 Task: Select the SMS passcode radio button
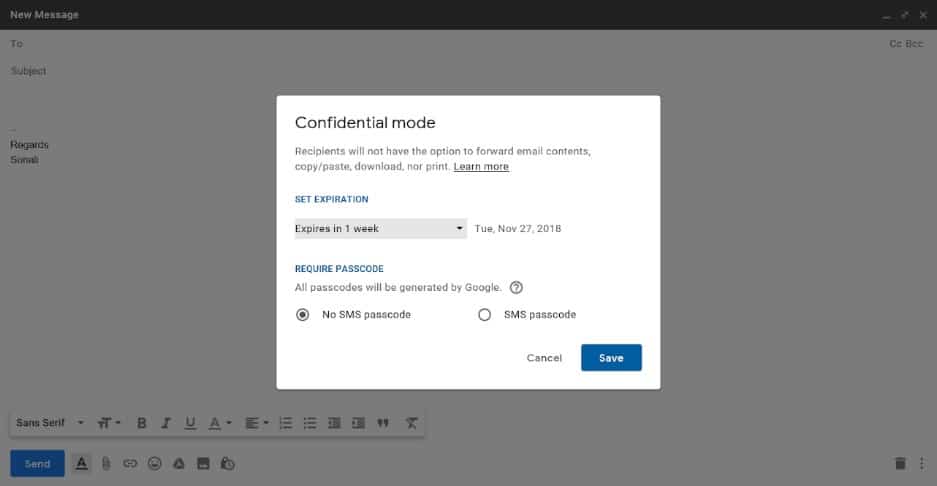click(485, 314)
